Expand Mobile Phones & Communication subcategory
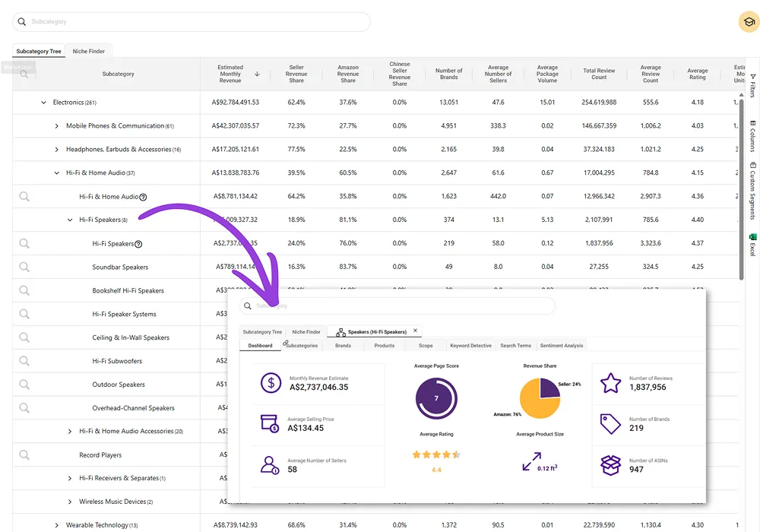Image resolution: width=760 pixels, height=532 pixels. tap(57, 126)
